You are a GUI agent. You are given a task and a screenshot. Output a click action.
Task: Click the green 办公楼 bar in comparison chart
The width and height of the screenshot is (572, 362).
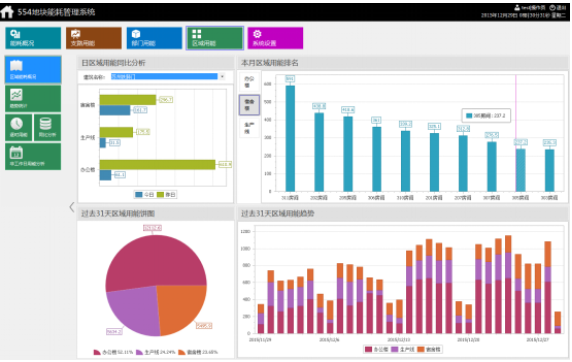pos(157,165)
